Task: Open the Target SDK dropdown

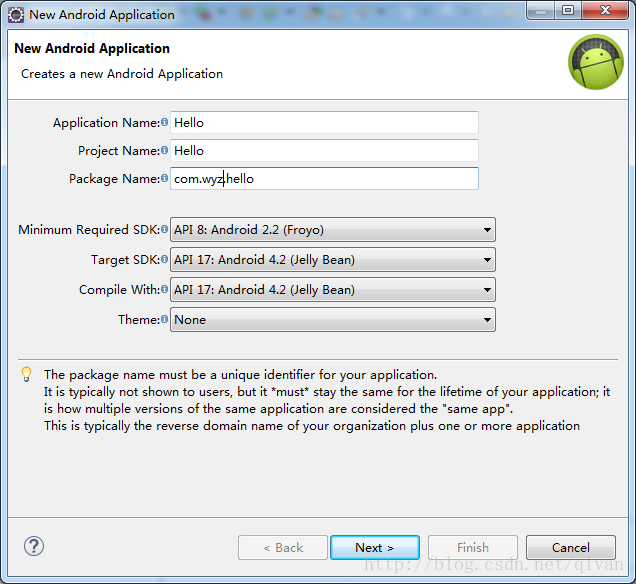Action: [x=333, y=260]
